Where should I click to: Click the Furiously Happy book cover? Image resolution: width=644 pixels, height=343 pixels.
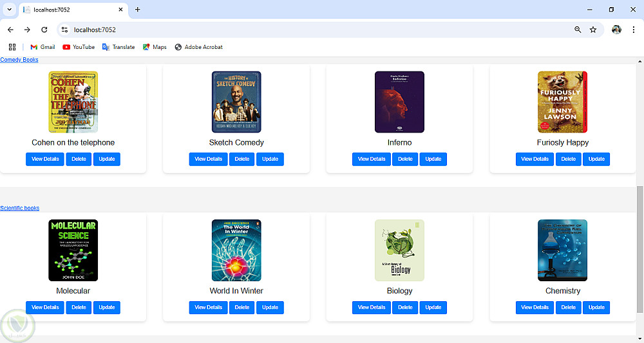(563, 102)
